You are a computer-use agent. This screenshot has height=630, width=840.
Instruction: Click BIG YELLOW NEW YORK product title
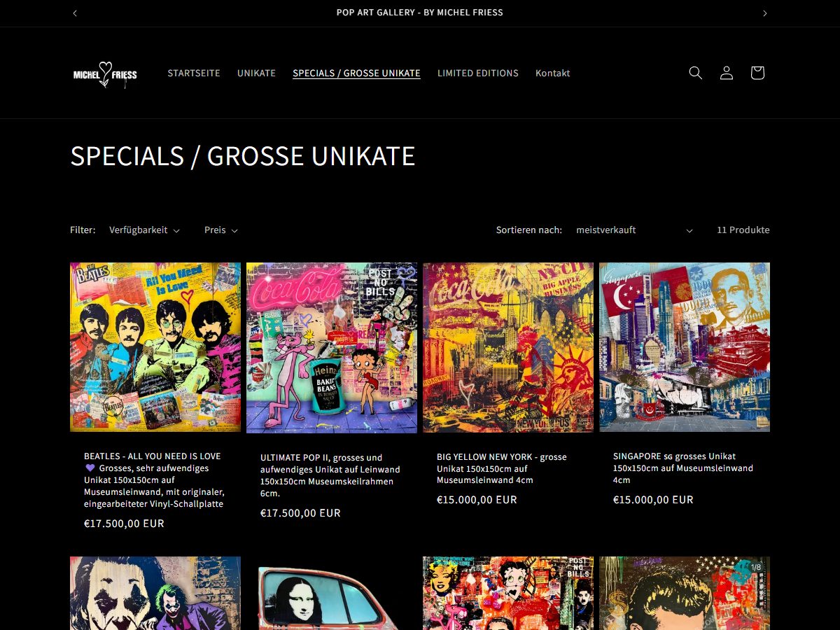pyautogui.click(x=503, y=468)
